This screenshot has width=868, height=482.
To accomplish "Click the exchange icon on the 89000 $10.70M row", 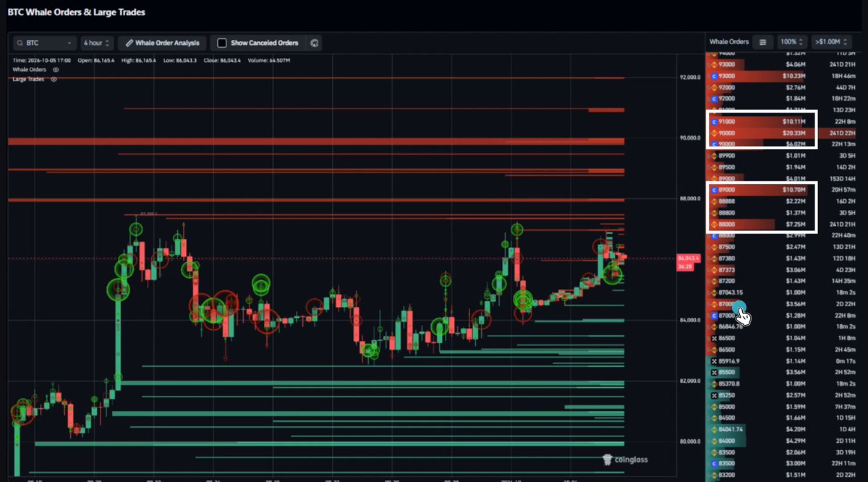I will [x=714, y=190].
